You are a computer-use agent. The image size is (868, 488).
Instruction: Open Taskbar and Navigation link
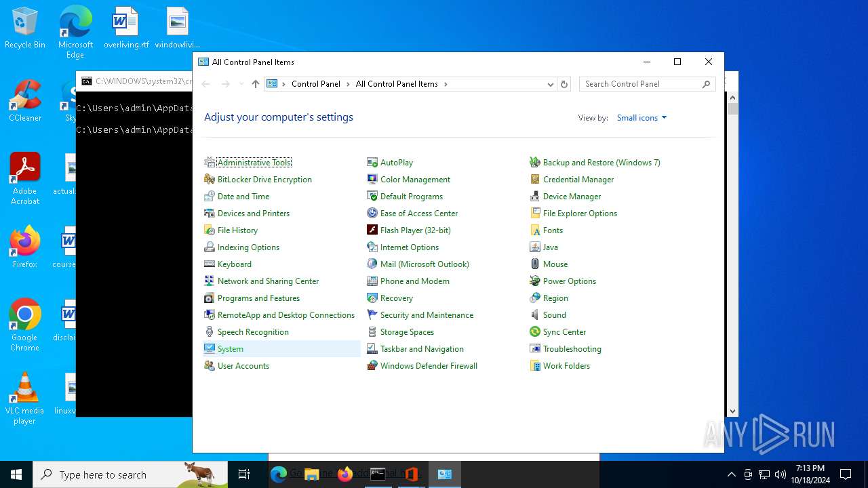(422, 349)
